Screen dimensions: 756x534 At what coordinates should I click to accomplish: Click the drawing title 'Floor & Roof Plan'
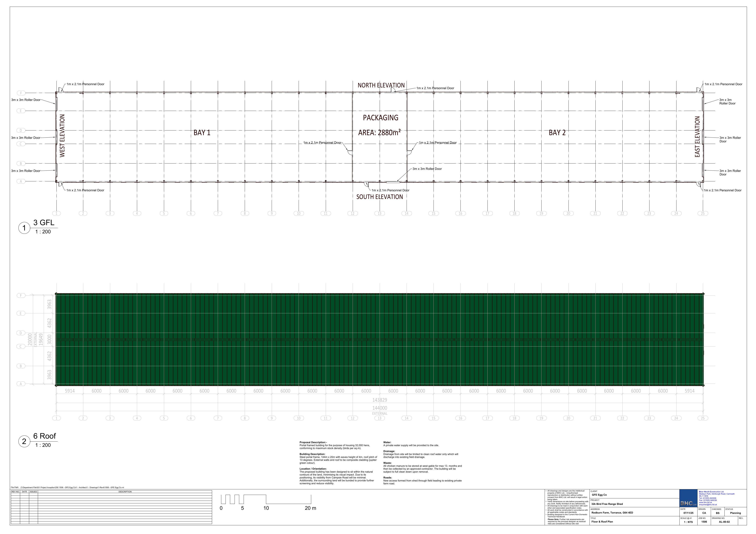(x=602, y=521)
